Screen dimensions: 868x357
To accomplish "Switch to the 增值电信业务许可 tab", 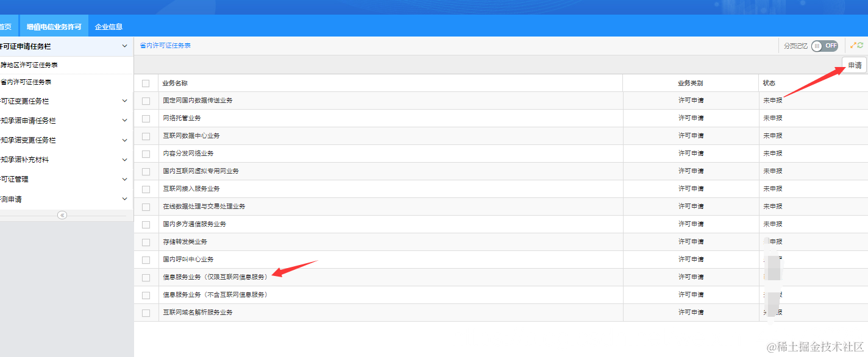I will tap(54, 26).
